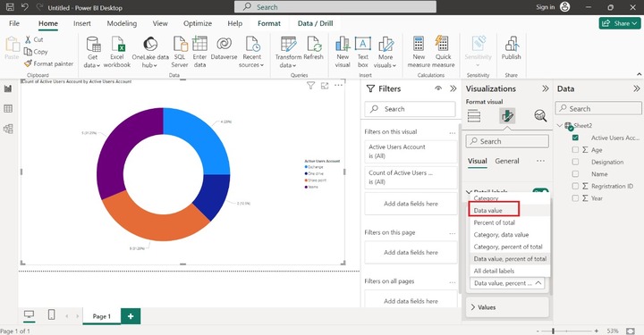Select the Format painter tool
Viewport: 644px width, 335px height.
point(48,63)
